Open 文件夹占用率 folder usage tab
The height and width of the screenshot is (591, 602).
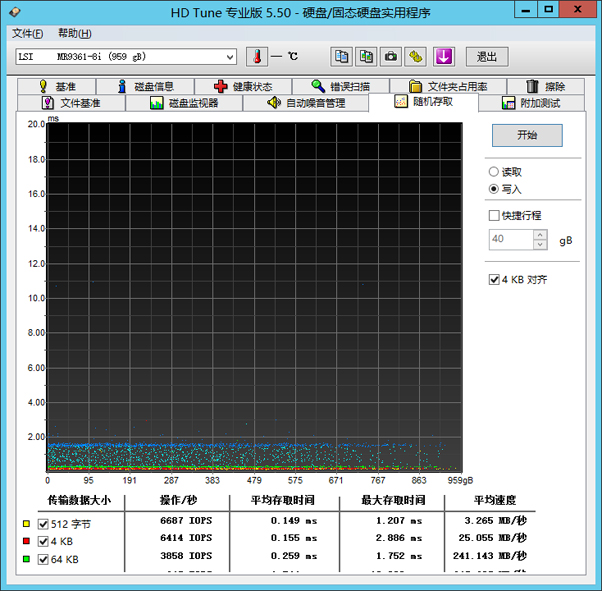[448, 86]
